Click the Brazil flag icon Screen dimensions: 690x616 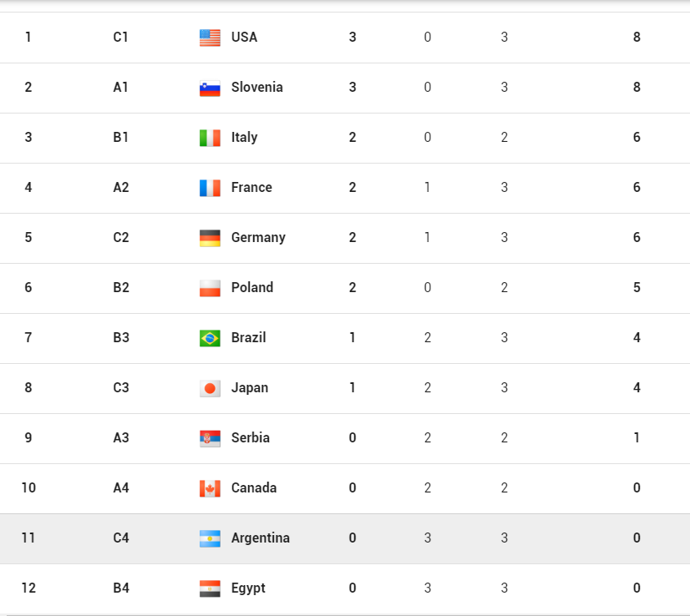point(210,338)
